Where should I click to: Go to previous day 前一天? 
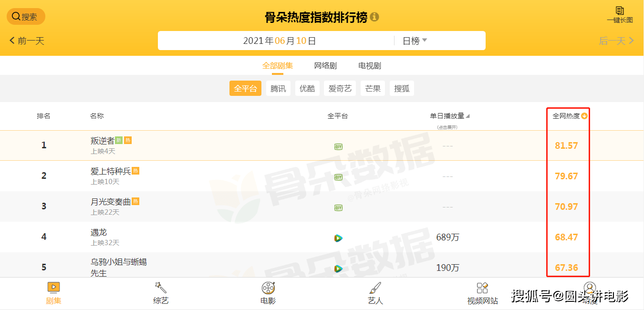[27, 41]
